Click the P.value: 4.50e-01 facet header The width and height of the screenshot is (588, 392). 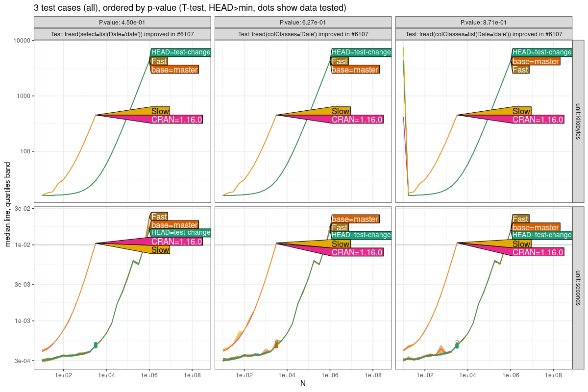coord(122,22)
